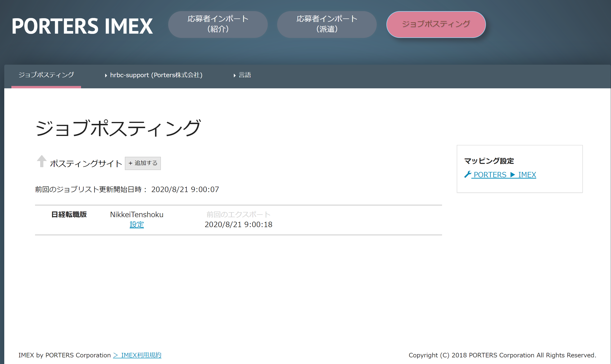Viewport: 611px width, 364px height.
Task: Click the upload arrow icon beside ポスティングサイト
Action: pos(42,161)
